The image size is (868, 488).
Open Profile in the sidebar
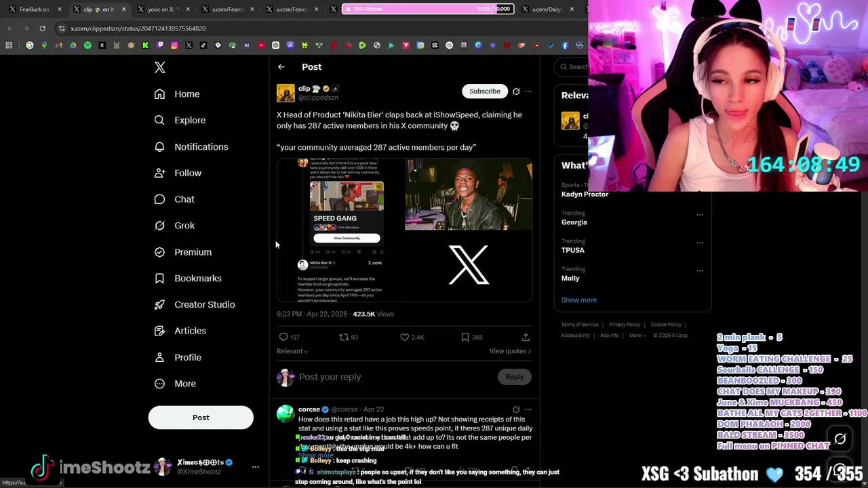tap(178, 357)
